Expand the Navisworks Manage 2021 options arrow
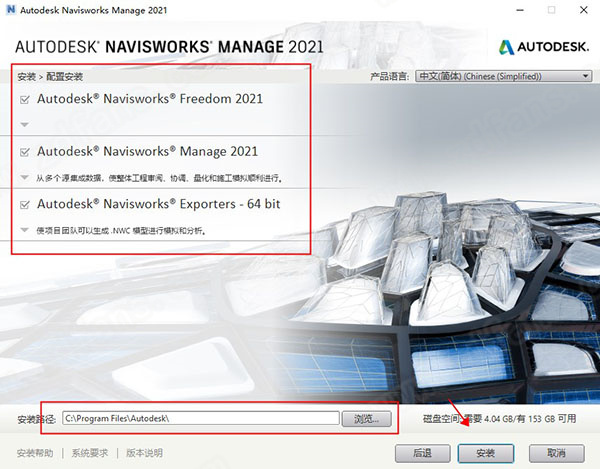 click(24, 177)
